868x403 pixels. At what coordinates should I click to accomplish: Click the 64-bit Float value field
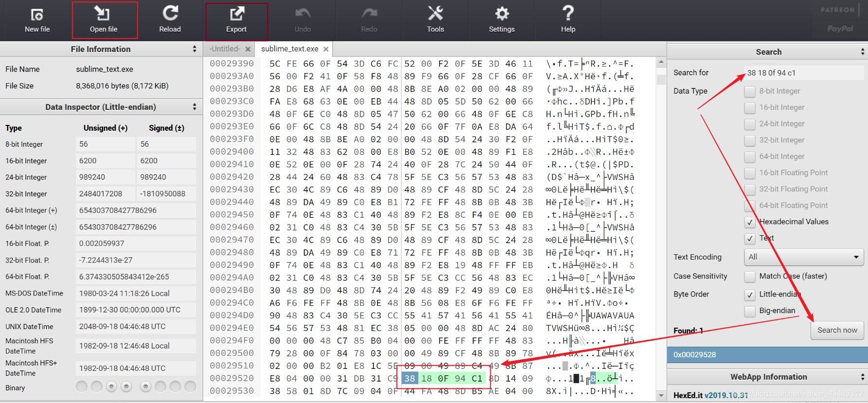[136, 277]
